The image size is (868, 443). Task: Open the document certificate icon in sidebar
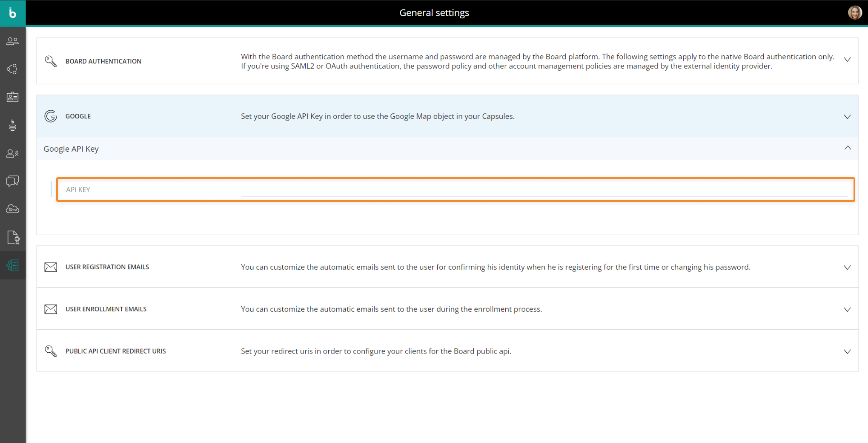13,237
